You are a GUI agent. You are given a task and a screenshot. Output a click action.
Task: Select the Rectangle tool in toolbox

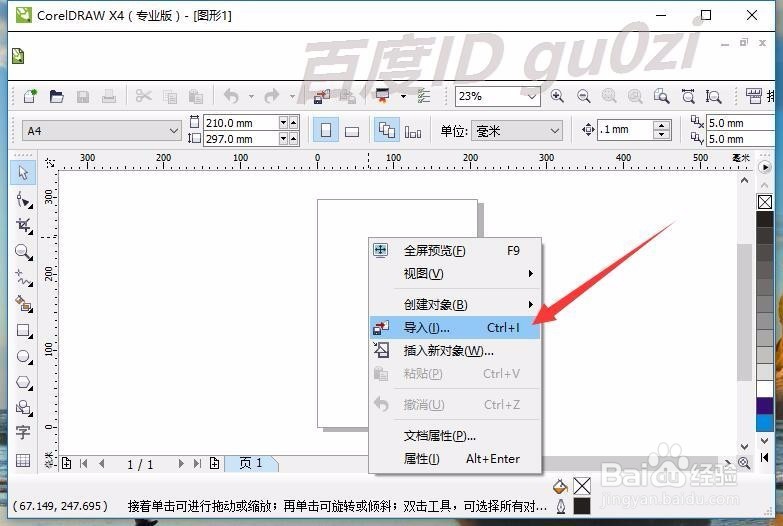(x=23, y=330)
